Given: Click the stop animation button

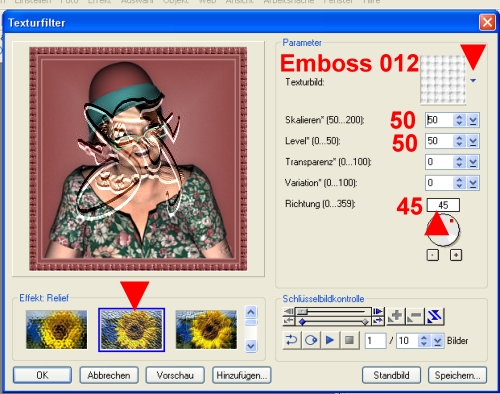Looking at the screenshot, I should pos(350,340).
